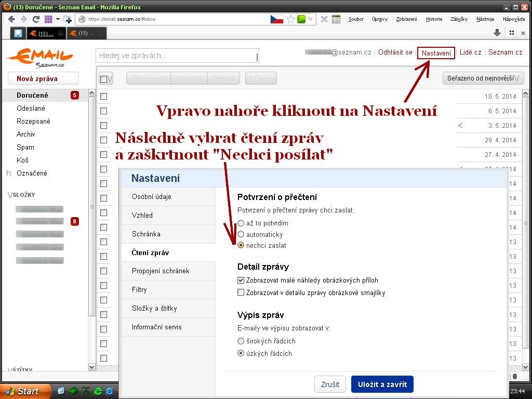532x399 pixels.
Task: Switch to 'Vzhled' settings tab
Action: [169, 216]
